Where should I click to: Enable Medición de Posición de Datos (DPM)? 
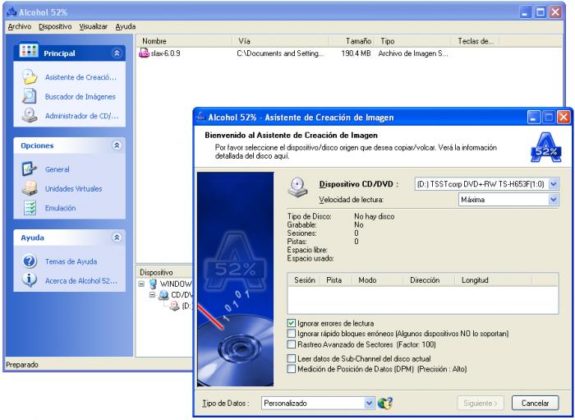point(291,369)
